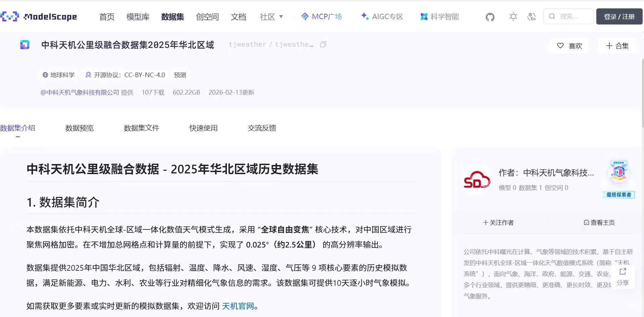
Task: Go to 首页 in the navigation
Action: click(107, 16)
